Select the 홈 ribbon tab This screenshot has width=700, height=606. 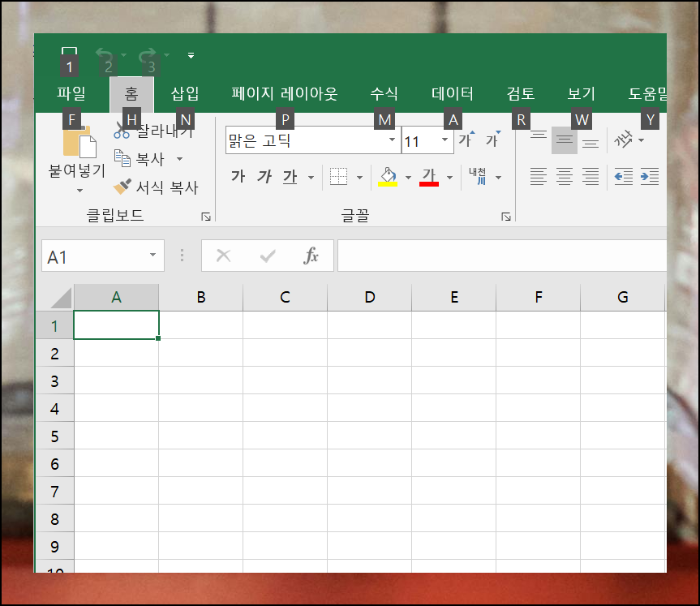(x=131, y=93)
